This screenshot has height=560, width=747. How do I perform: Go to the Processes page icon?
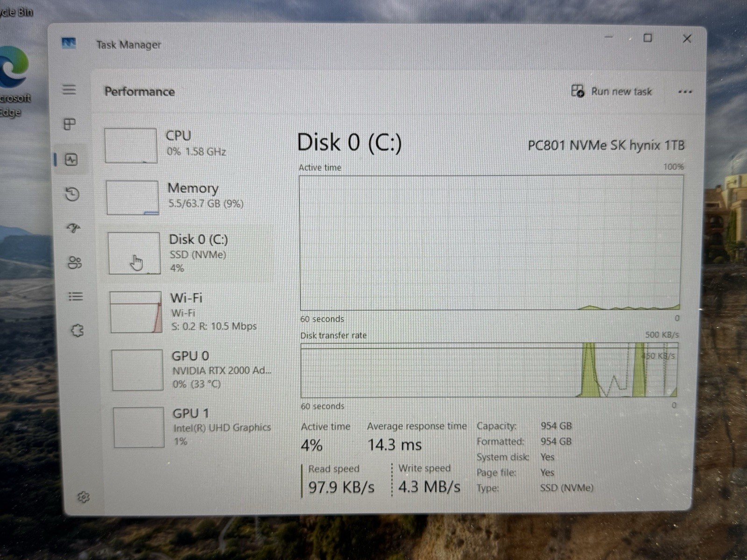(x=70, y=124)
